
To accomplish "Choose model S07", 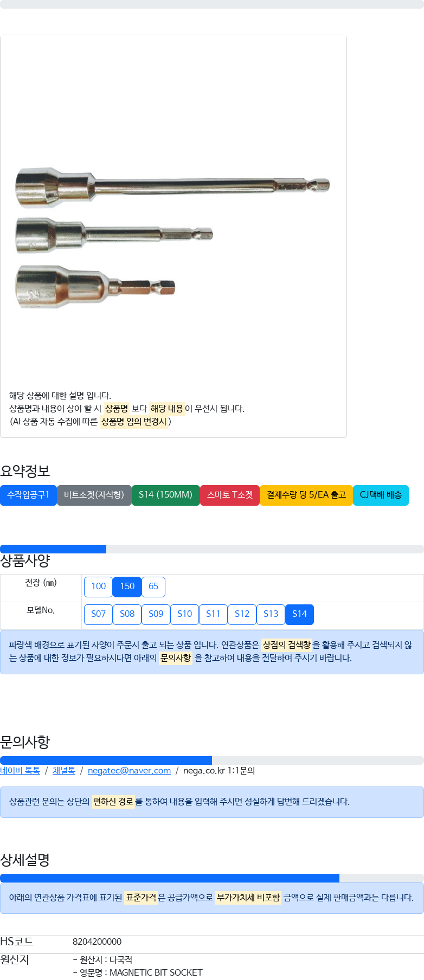I will [x=98, y=614].
